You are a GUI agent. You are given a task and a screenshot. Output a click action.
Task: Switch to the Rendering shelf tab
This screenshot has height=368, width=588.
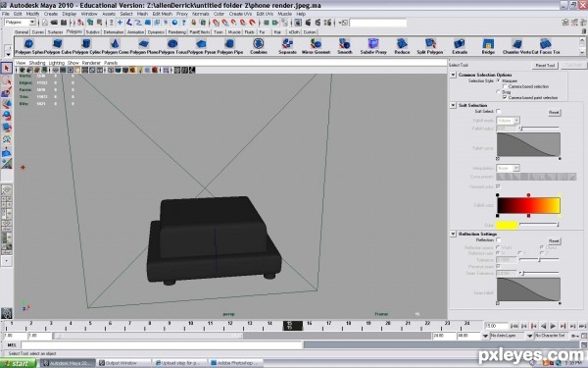177,32
